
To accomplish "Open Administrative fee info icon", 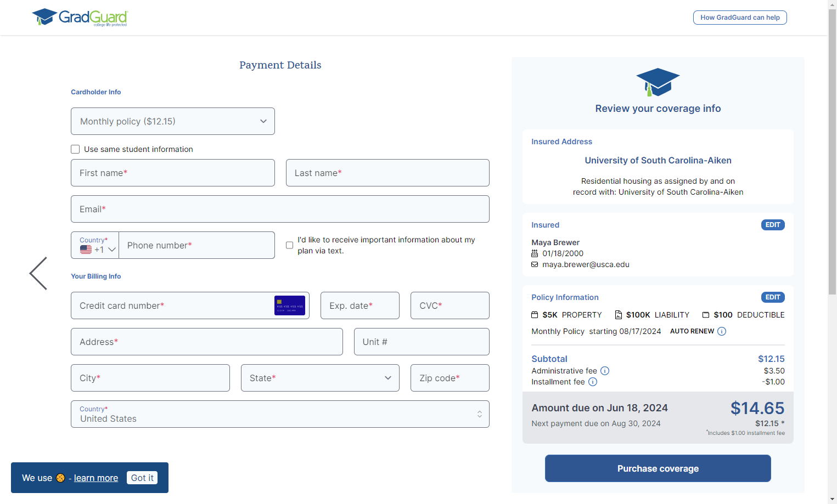I will coord(605,371).
